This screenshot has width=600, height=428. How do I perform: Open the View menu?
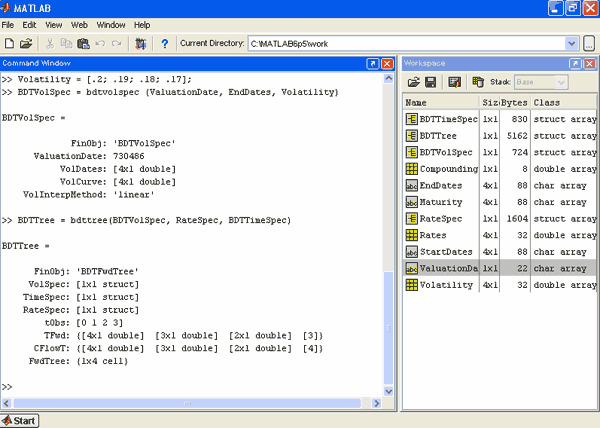click(x=54, y=25)
